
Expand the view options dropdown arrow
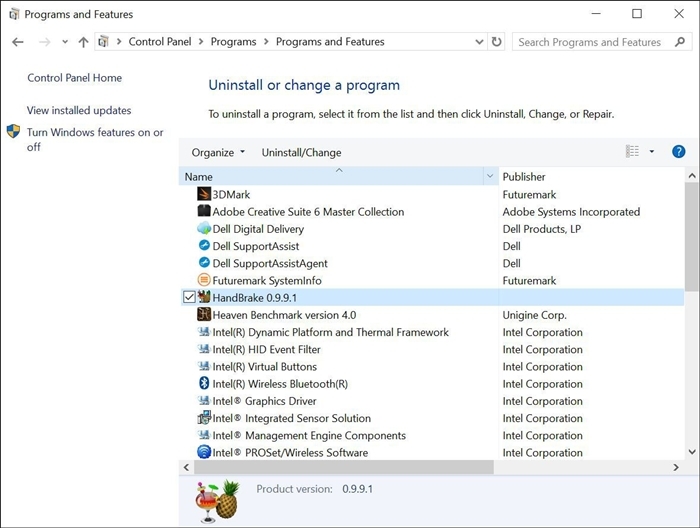[652, 152]
